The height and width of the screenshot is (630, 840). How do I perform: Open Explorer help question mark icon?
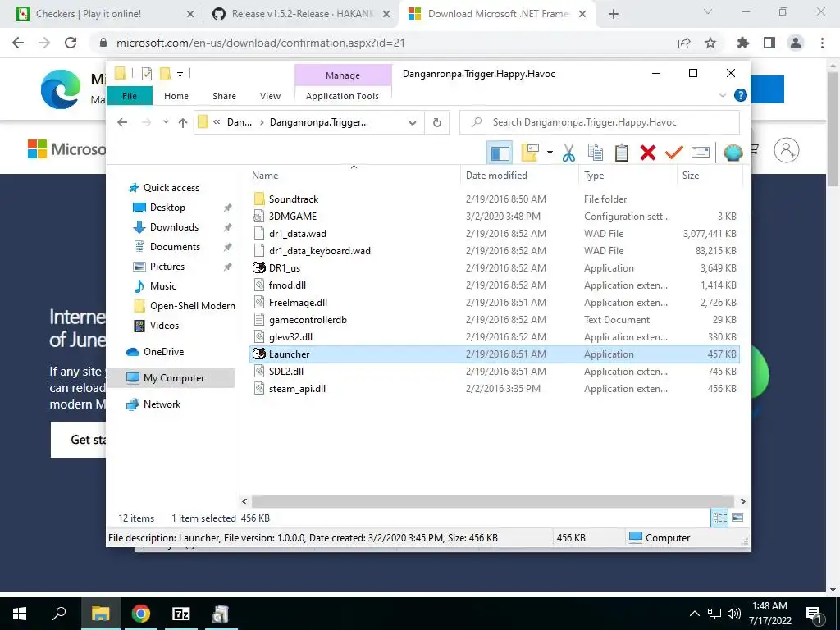pos(741,95)
